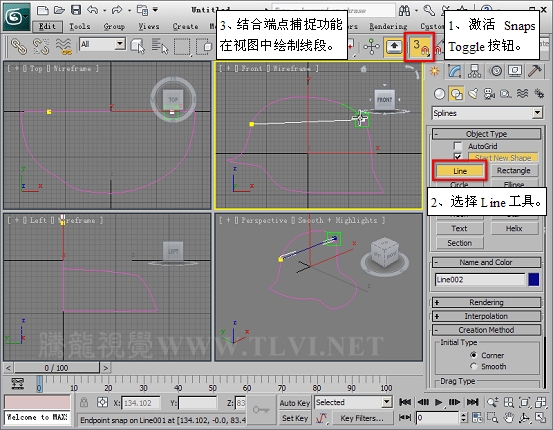Open a file with the folder icon
The height and width of the screenshot is (430, 553).
59,10
